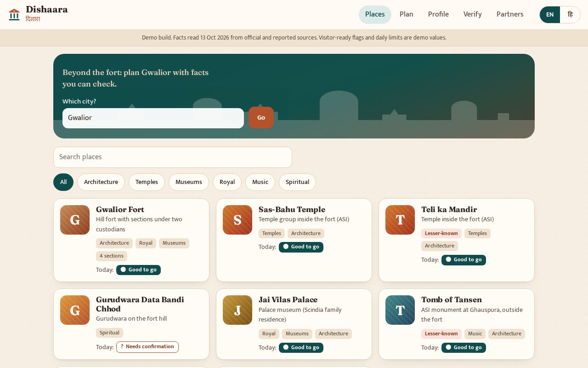Open the Sas-Bahu Temple tile icon
588x368 pixels.
click(237, 220)
